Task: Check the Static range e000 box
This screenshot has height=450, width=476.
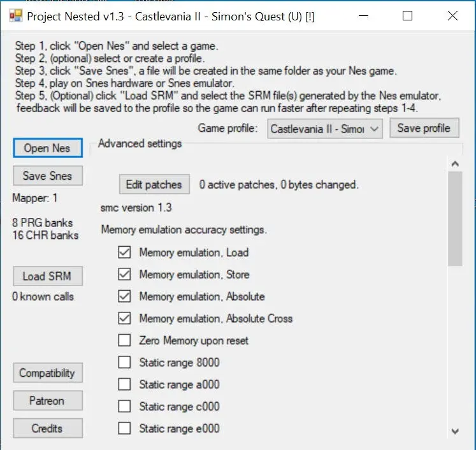Action: point(125,428)
